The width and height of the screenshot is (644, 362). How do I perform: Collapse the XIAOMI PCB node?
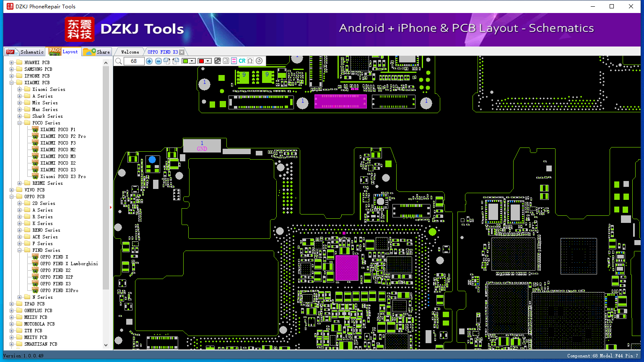tap(12, 83)
